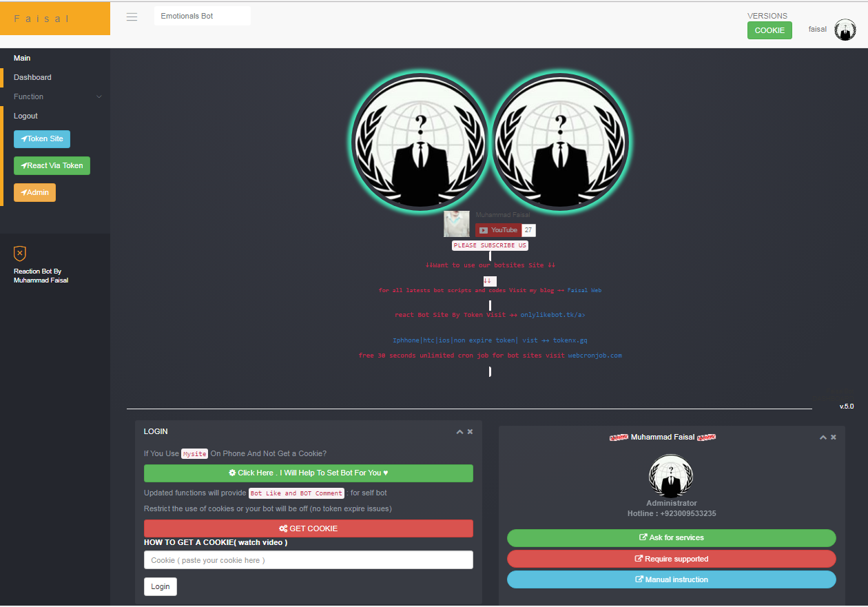Expand the Function sidebar submenu
868x607 pixels.
point(55,96)
